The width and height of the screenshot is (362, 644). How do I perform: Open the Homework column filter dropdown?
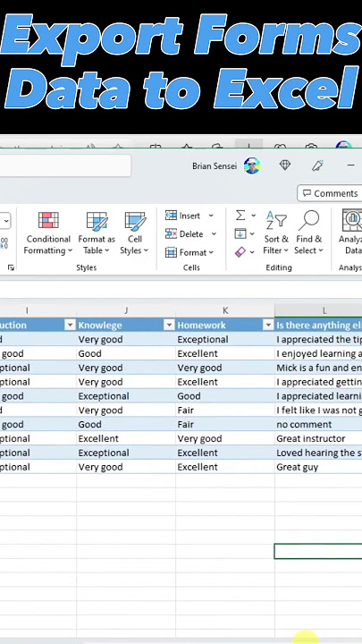(268, 326)
